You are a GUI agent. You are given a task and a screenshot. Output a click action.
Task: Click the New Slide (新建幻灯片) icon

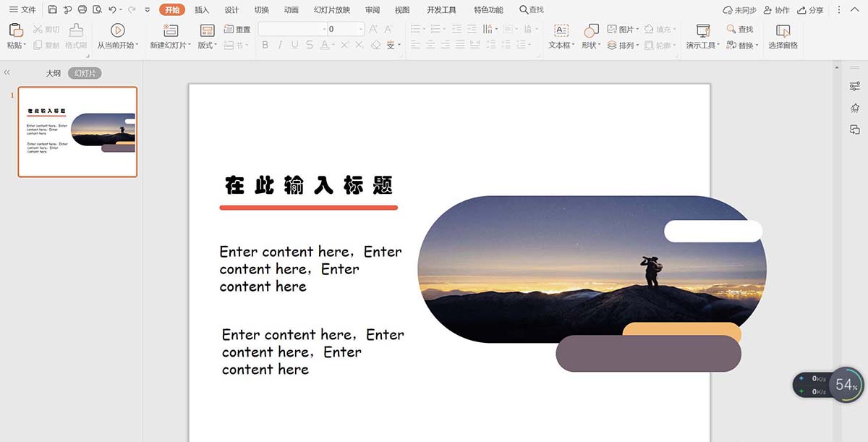click(171, 30)
